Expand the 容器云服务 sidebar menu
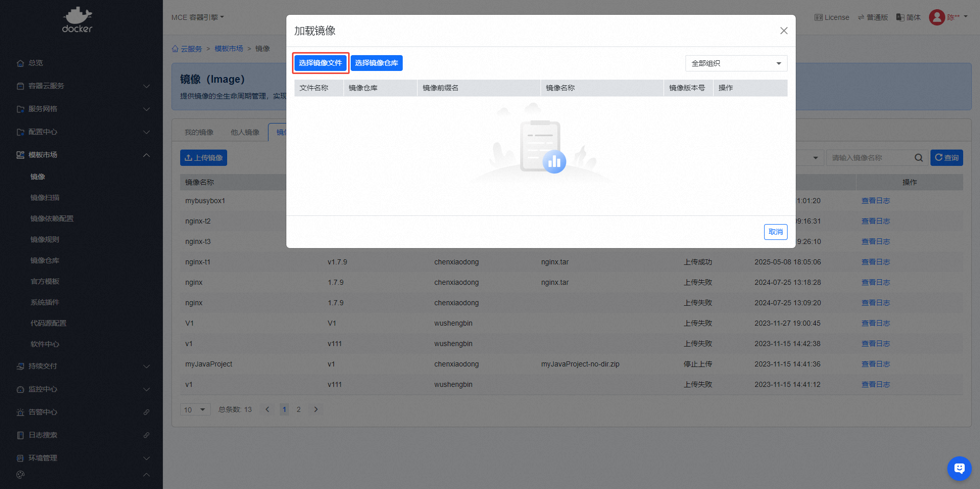The height and width of the screenshot is (489, 980). click(x=82, y=86)
